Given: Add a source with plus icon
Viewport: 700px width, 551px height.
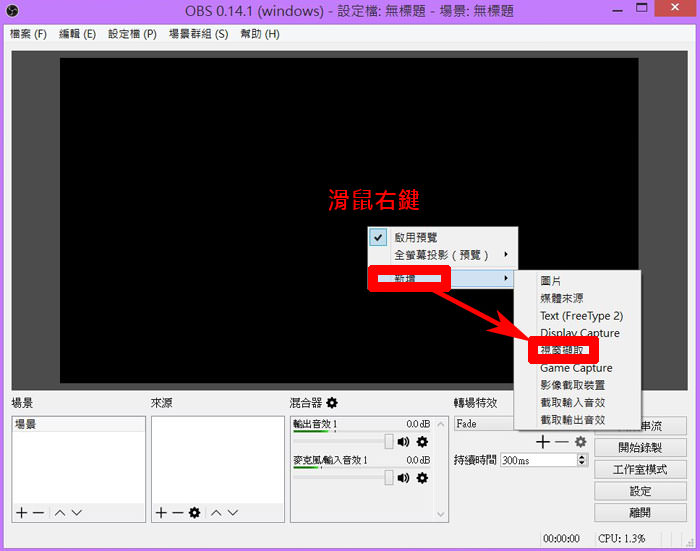Looking at the screenshot, I should tap(161, 513).
